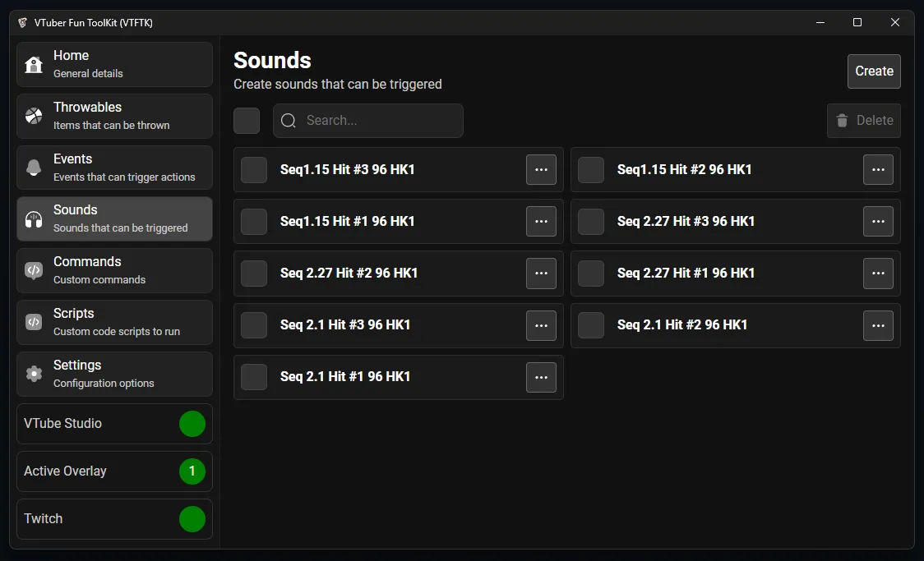The height and width of the screenshot is (561, 924).
Task: Check the box for Seq1.15 Hit #3 96 HK1
Action: (x=254, y=170)
